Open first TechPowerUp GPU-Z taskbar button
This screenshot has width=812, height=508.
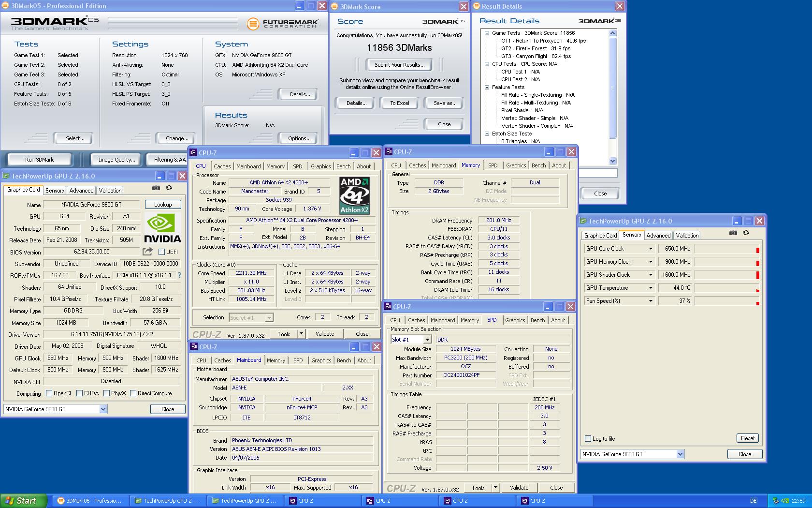[x=168, y=501]
